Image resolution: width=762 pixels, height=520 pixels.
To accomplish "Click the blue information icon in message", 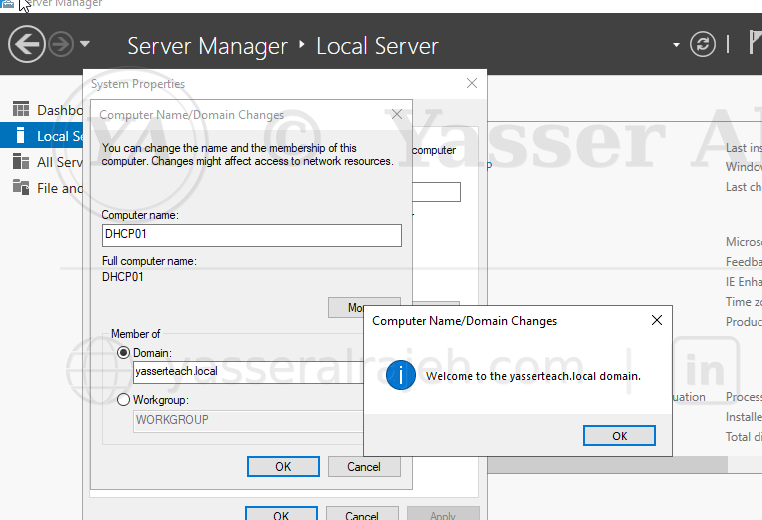I will 400,375.
